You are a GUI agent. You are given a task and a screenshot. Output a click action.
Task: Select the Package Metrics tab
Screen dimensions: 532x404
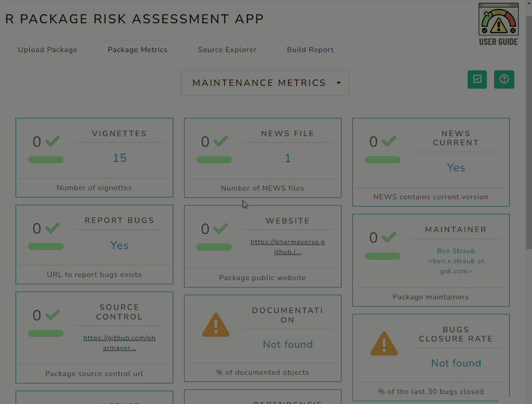pyautogui.click(x=138, y=50)
